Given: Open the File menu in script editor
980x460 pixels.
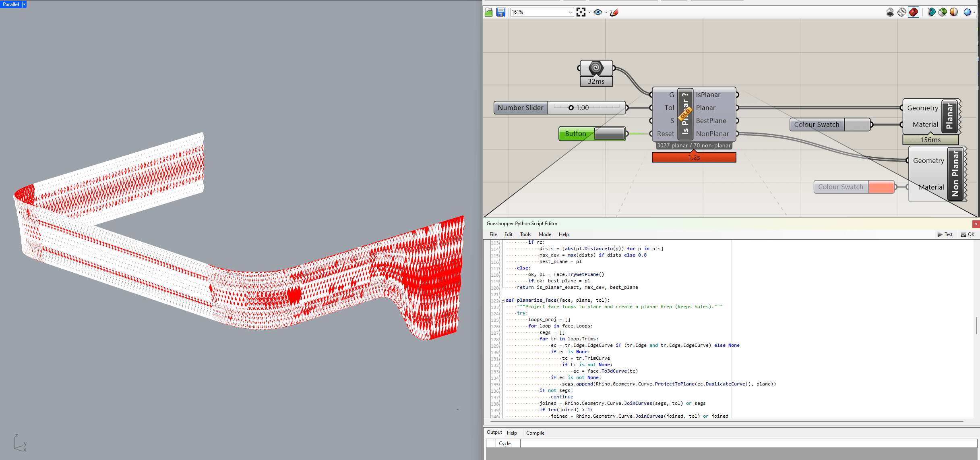Looking at the screenshot, I should (x=493, y=234).
